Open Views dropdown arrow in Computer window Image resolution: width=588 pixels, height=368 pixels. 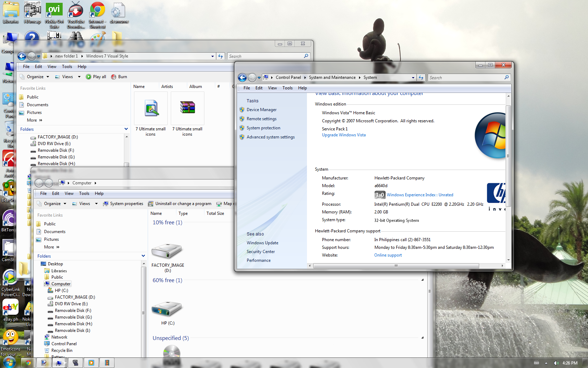point(97,204)
